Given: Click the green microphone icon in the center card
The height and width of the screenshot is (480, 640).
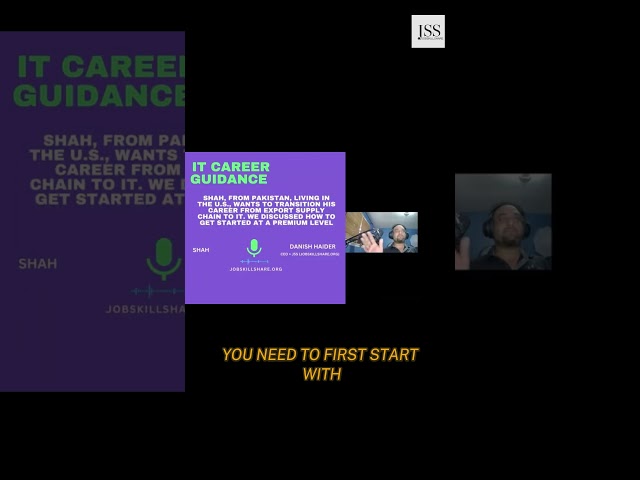Looking at the screenshot, I should click(x=254, y=248).
